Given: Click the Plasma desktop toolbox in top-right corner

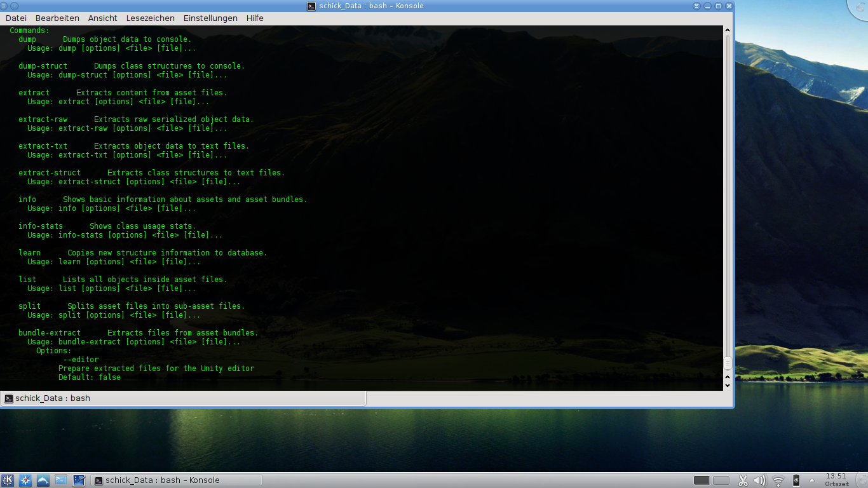Looking at the screenshot, I should click(859, 8).
